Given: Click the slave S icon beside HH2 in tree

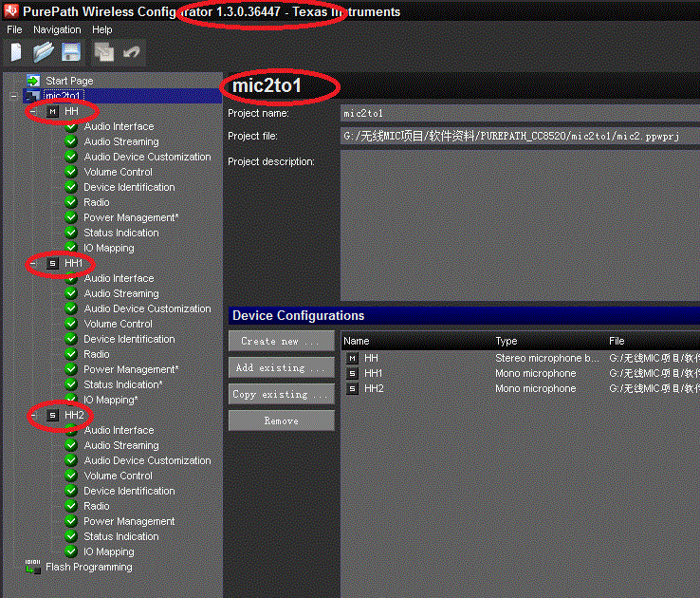Looking at the screenshot, I should pos(53,415).
